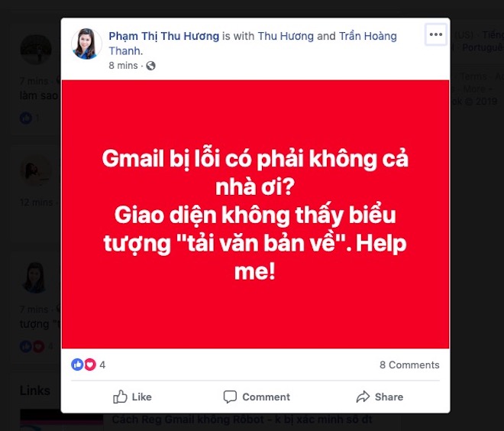This screenshot has height=431, width=504.
Task: Click the blue thumbs-up reaction icon
Action: 77,365
